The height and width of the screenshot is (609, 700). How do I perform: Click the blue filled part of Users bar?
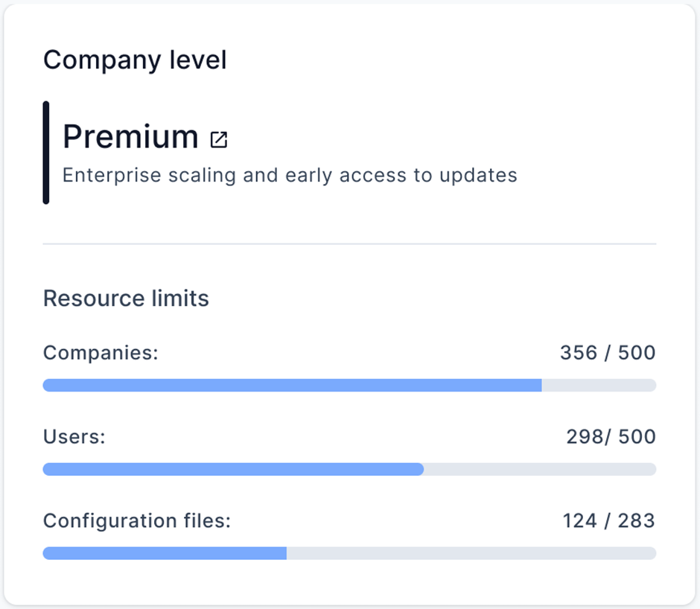click(x=232, y=469)
